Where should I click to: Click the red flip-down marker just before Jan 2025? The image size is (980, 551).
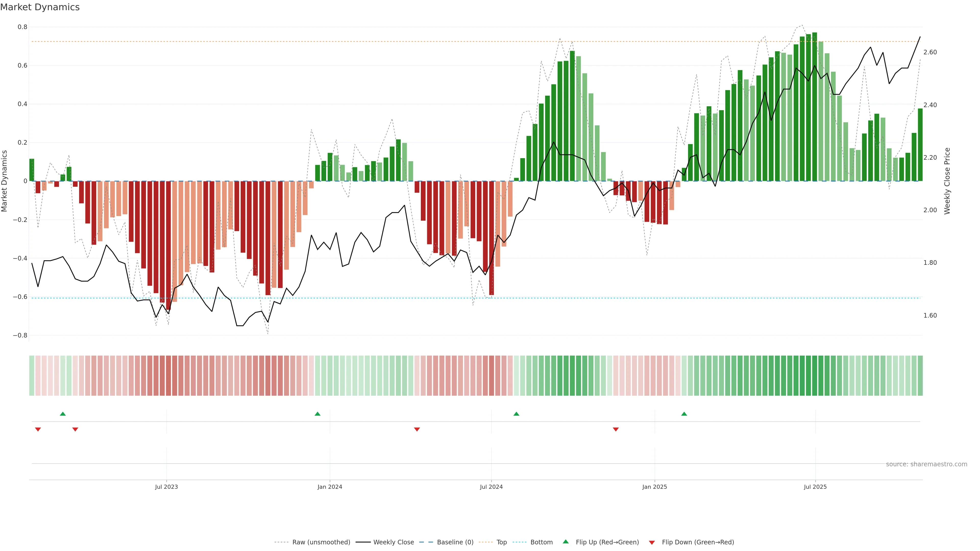click(616, 429)
